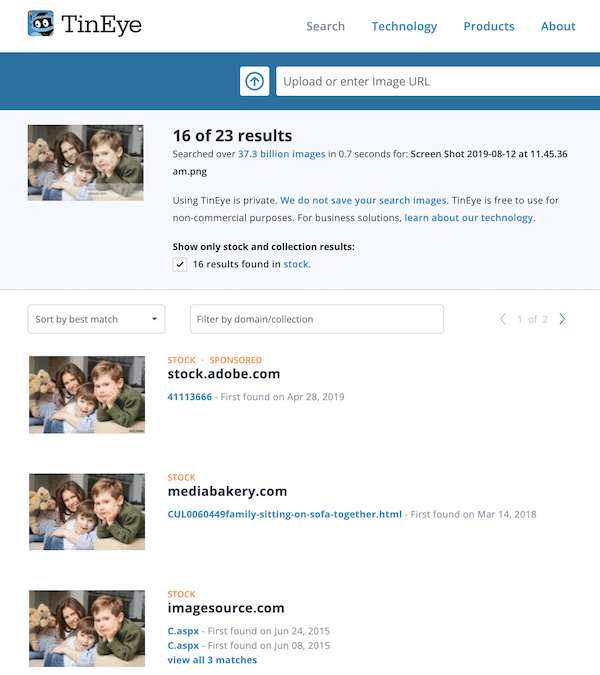Click the mediabakery.com domain heading
The width and height of the screenshot is (600, 675).
(x=227, y=491)
